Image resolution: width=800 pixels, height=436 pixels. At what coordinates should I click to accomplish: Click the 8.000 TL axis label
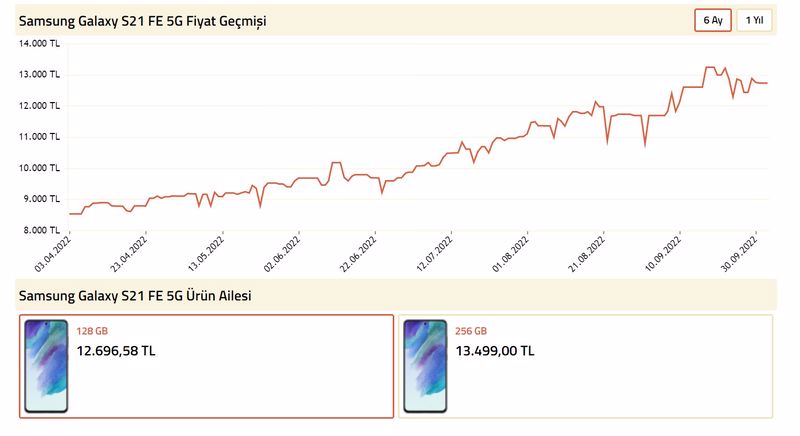(41, 230)
